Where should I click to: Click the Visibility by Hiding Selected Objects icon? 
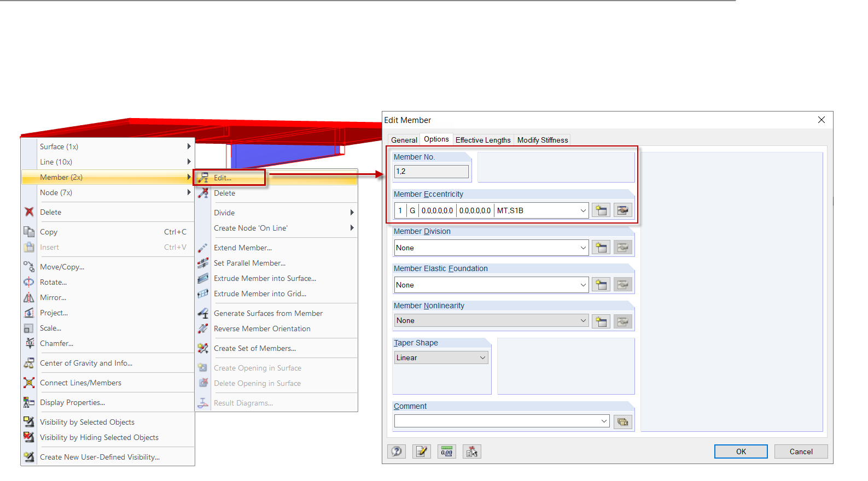pyautogui.click(x=29, y=437)
